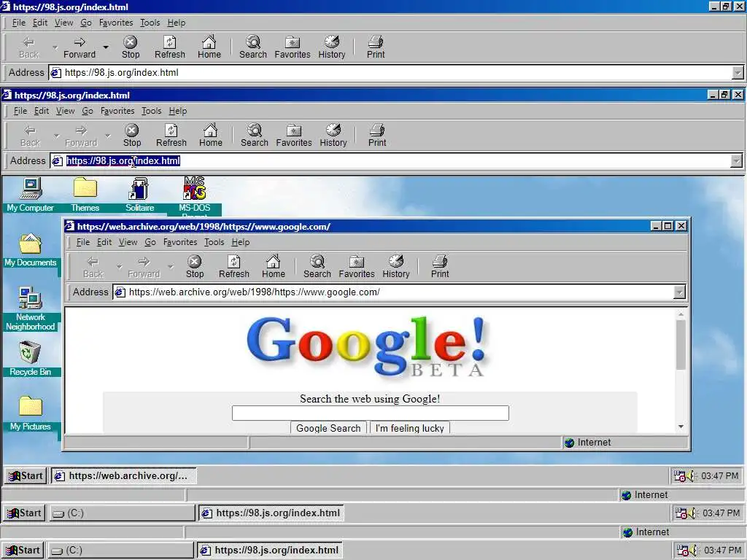The height and width of the screenshot is (560, 747).
Task: Open Search in the Google archive window toolbar
Action: 317,267
